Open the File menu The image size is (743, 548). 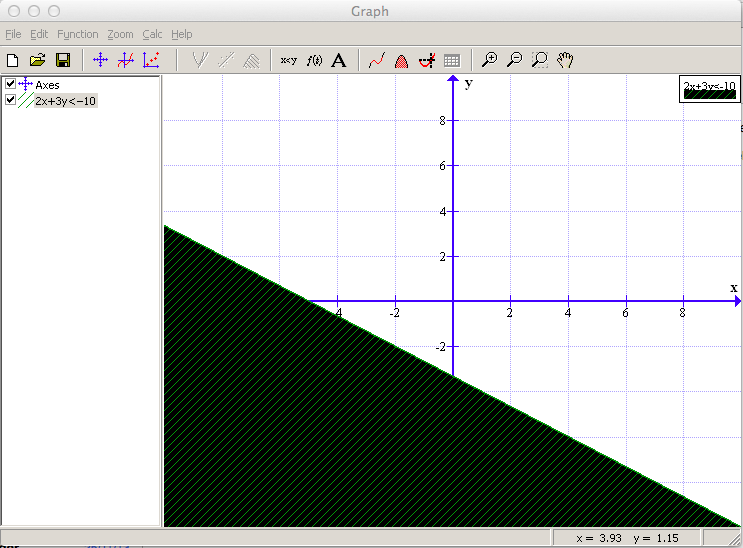[x=13, y=34]
